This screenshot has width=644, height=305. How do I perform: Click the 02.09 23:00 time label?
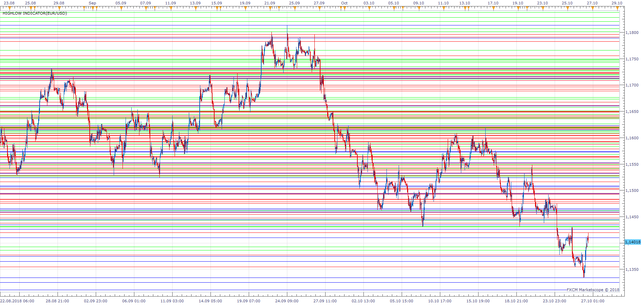[96, 301]
